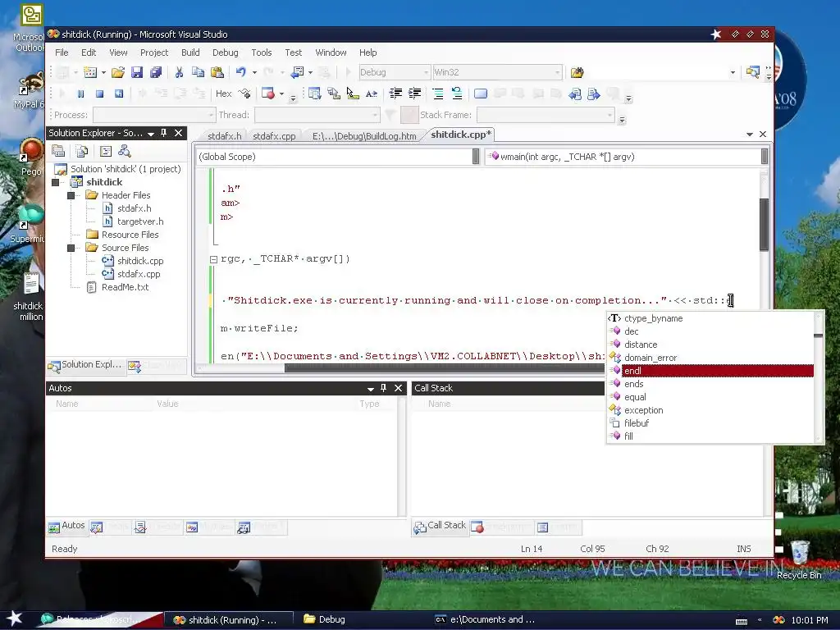Collapse the wmain code outline block
The image size is (840, 630).
tap(213, 259)
